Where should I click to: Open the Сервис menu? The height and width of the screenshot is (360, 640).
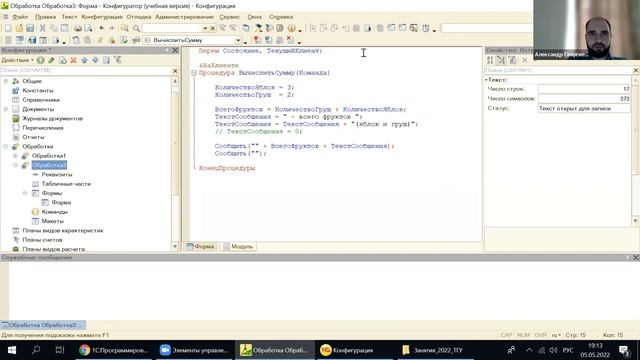click(x=229, y=17)
